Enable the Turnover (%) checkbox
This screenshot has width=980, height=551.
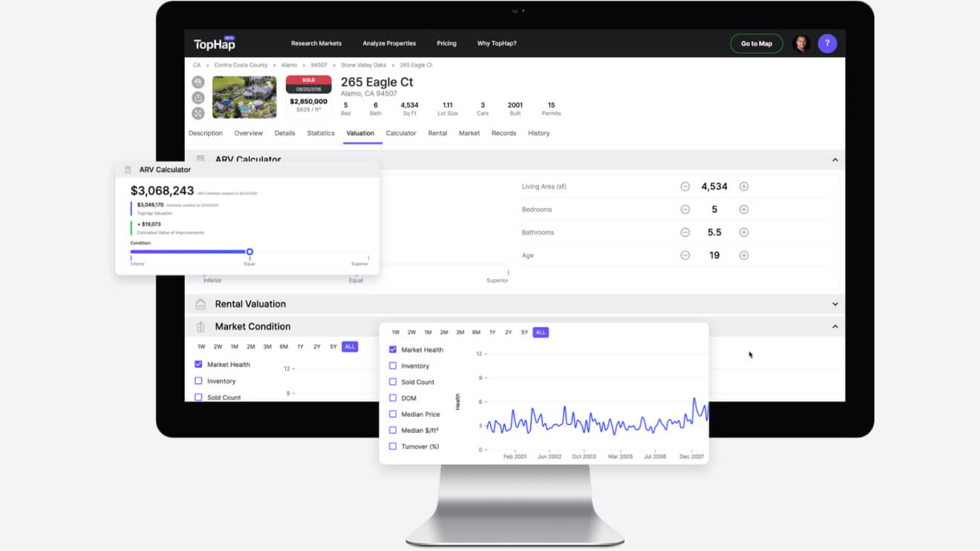pos(393,446)
